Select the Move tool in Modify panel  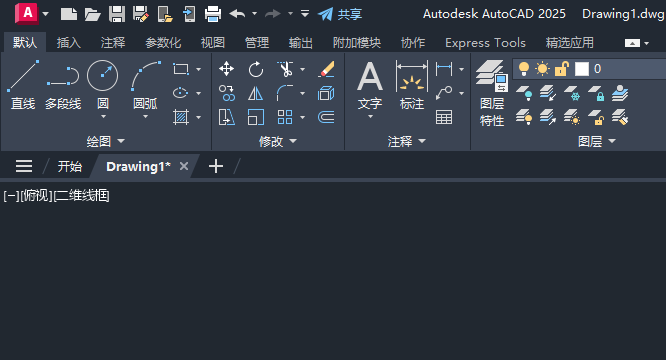(226, 69)
